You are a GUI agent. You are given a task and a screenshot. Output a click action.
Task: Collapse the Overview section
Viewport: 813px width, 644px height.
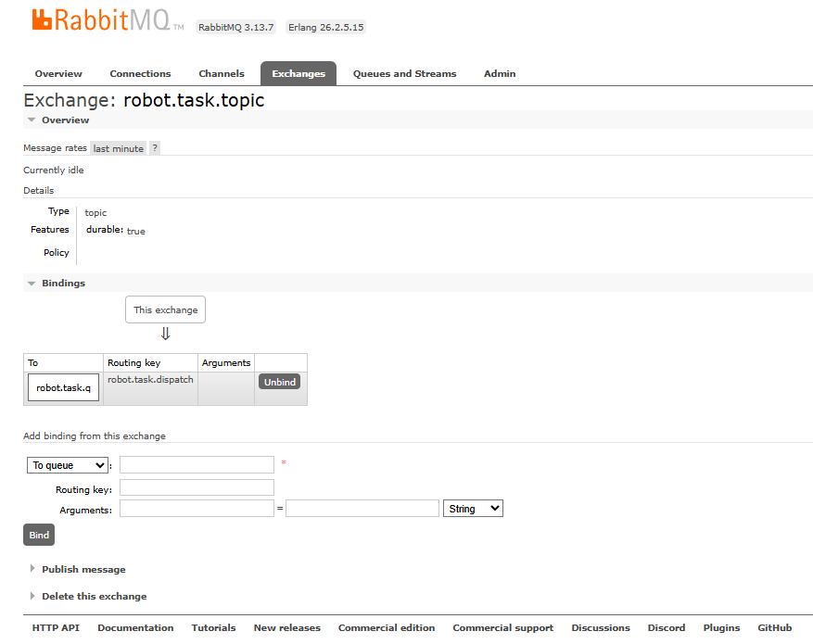coord(65,120)
